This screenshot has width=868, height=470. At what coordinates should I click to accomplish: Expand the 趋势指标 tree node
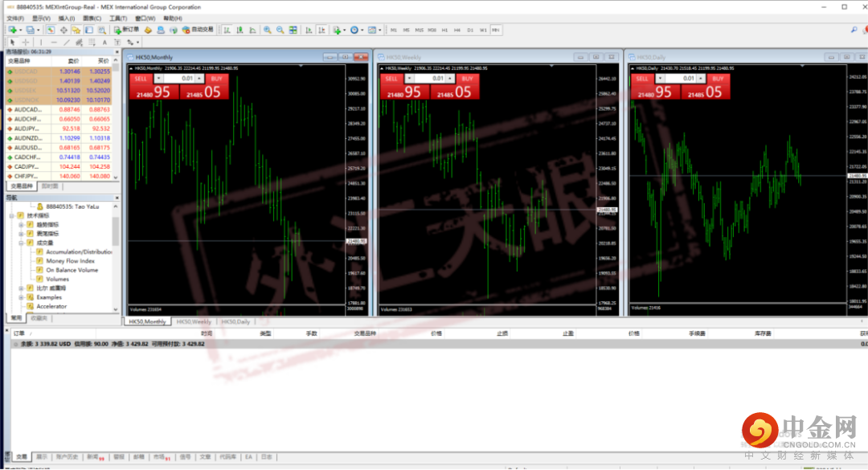click(x=21, y=225)
